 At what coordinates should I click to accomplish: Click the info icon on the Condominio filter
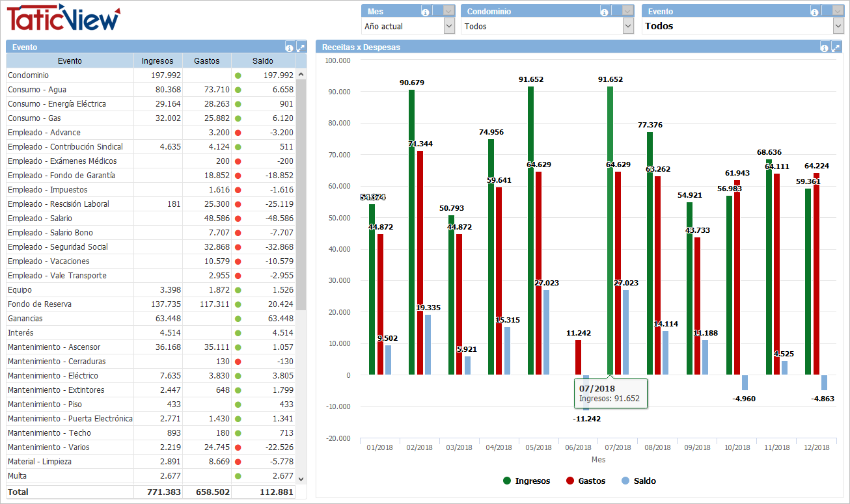605,11
